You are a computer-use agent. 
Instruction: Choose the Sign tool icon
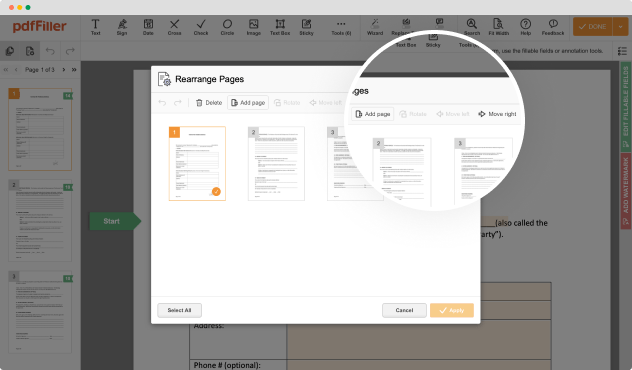(122, 27)
